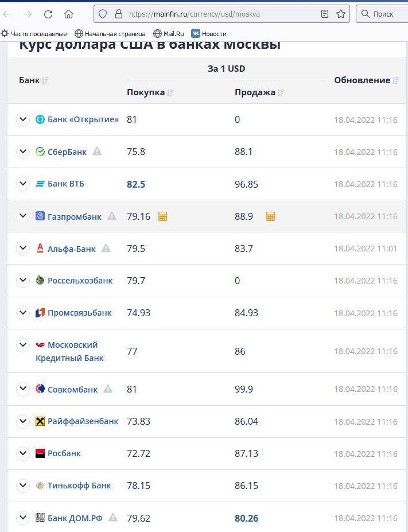
Task: Click the Поиск search field
Action: [x=382, y=14]
